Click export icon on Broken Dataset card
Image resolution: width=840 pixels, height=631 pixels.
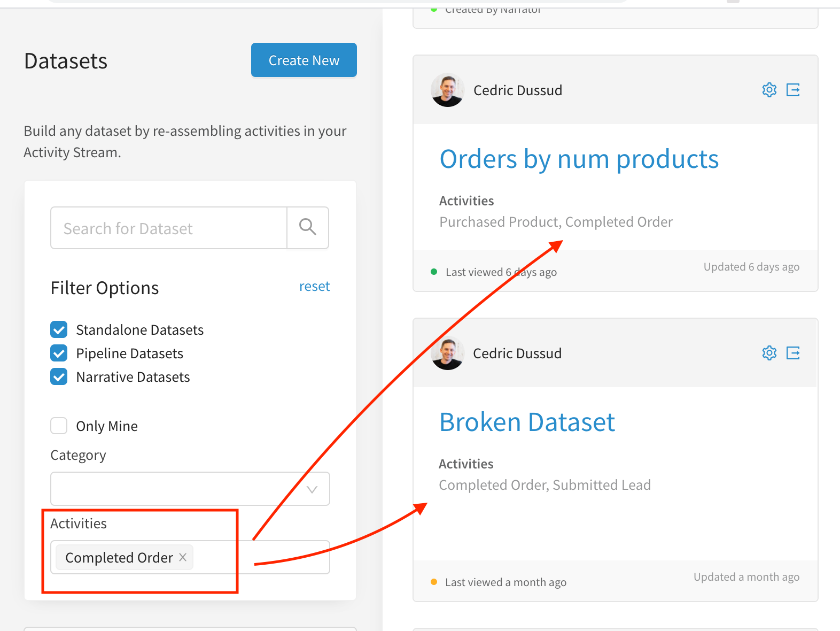pyautogui.click(x=793, y=353)
